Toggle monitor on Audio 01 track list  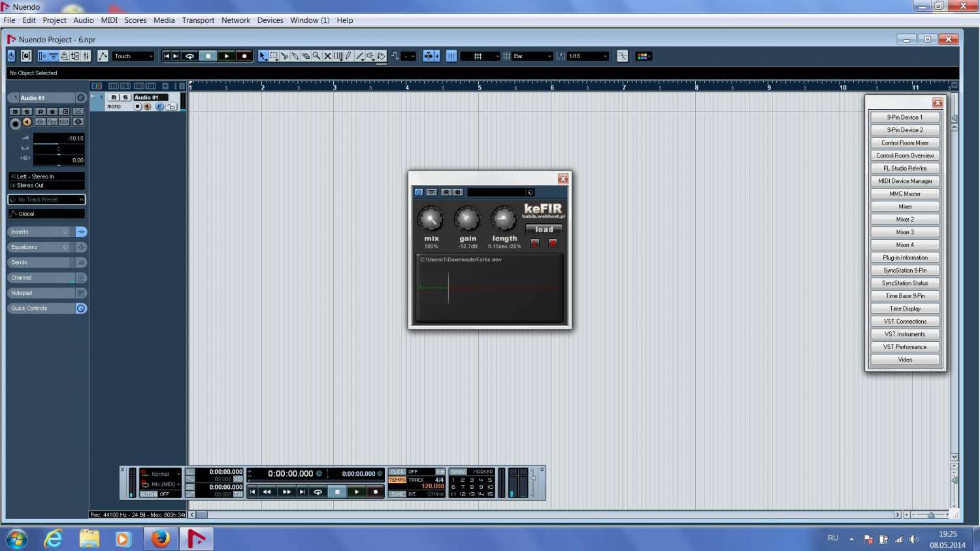(147, 107)
